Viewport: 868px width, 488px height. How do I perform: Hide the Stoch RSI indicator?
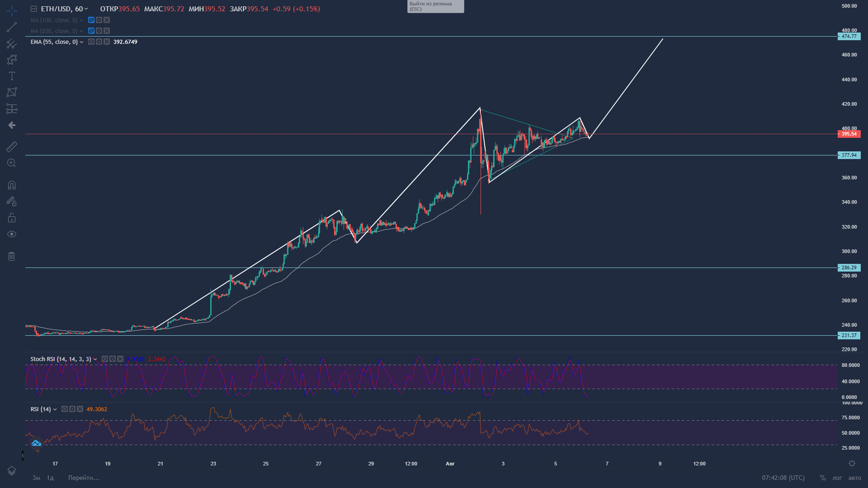point(105,359)
